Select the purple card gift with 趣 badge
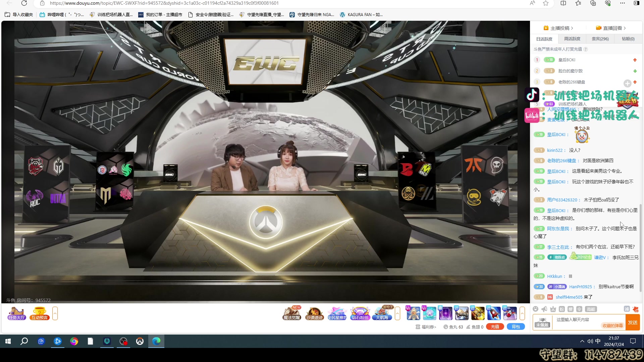The image size is (644, 362). tap(445, 313)
